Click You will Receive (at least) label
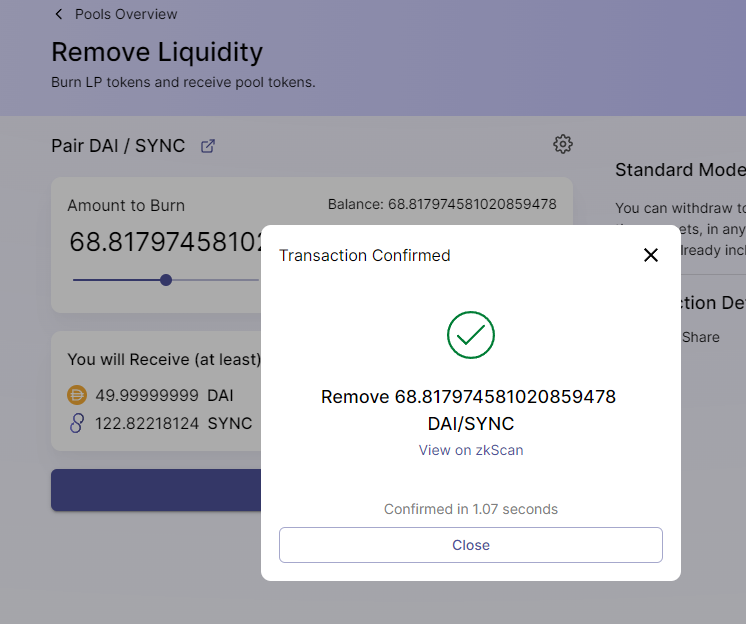The width and height of the screenshot is (746, 624). point(164,360)
